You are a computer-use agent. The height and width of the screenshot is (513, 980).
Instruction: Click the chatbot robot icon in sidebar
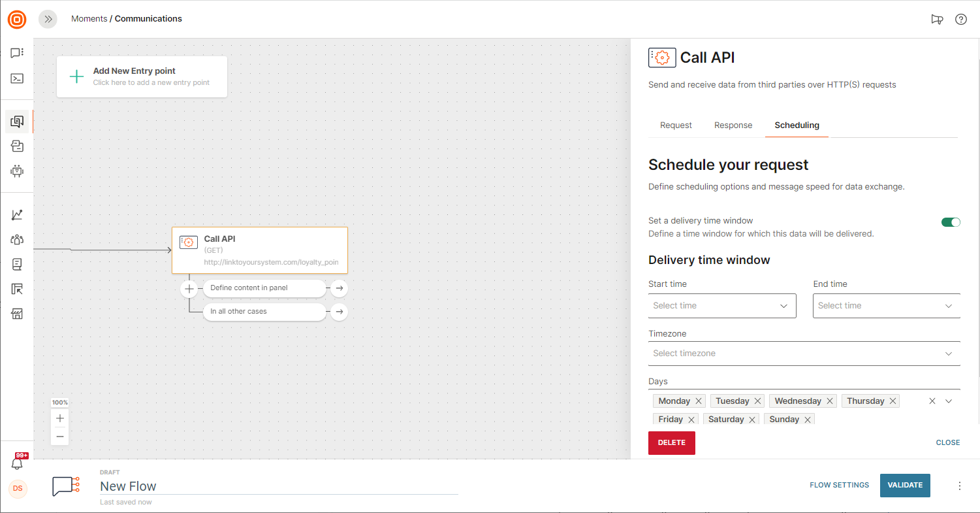17,171
